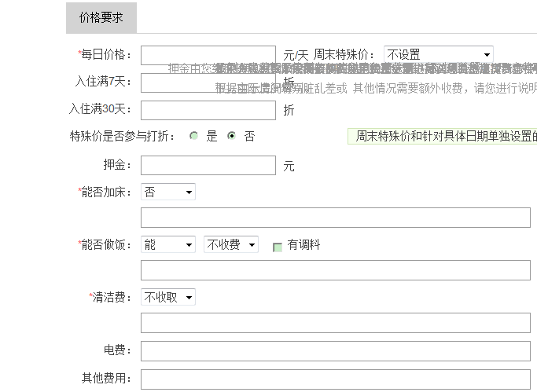Open the 周末特殊价 dropdown showing 不设置

(x=439, y=54)
